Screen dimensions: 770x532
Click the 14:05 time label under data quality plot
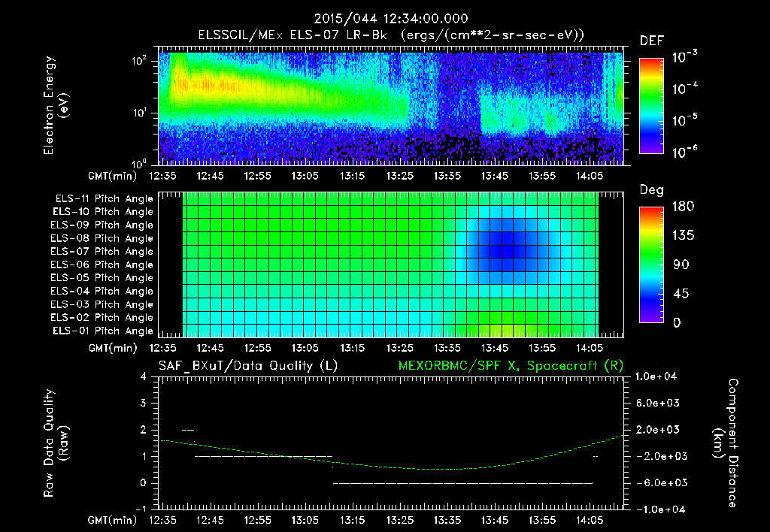pos(590,520)
